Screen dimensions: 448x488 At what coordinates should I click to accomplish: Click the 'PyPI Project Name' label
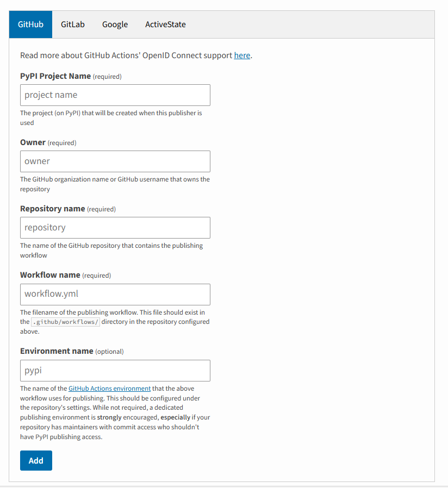(55, 76)
